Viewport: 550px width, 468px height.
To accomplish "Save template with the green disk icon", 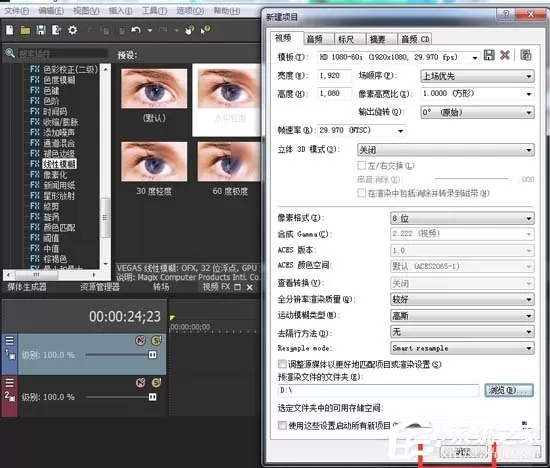I will [489, 55].
